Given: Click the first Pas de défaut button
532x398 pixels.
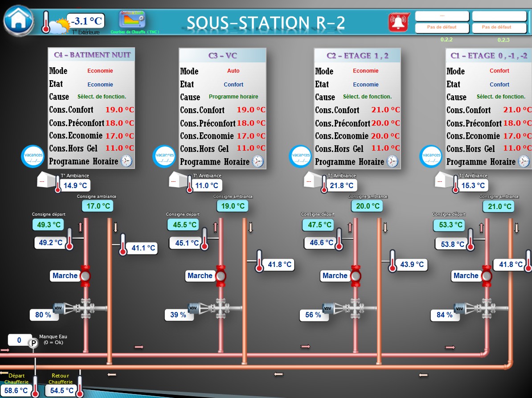Looking at the screenshot, I should coord(442,27).
